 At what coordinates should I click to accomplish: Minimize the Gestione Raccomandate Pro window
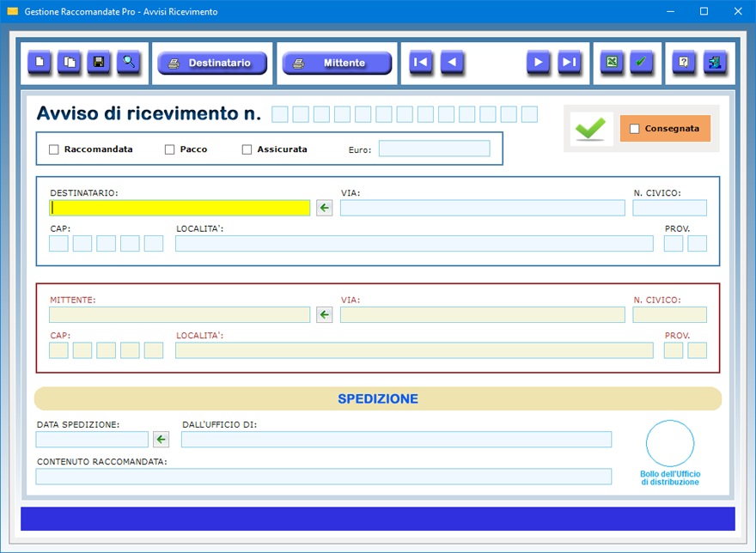[x=670, y=11]
